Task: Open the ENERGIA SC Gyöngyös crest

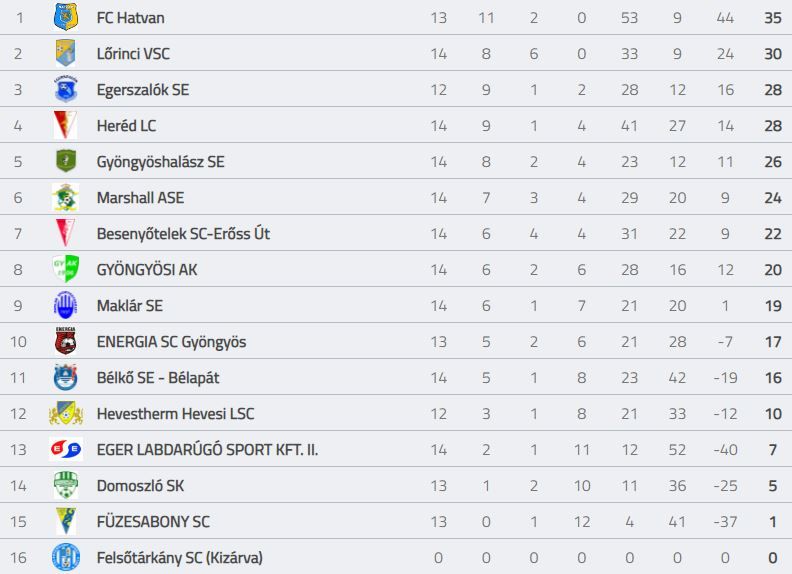Action: pos(66,341)
